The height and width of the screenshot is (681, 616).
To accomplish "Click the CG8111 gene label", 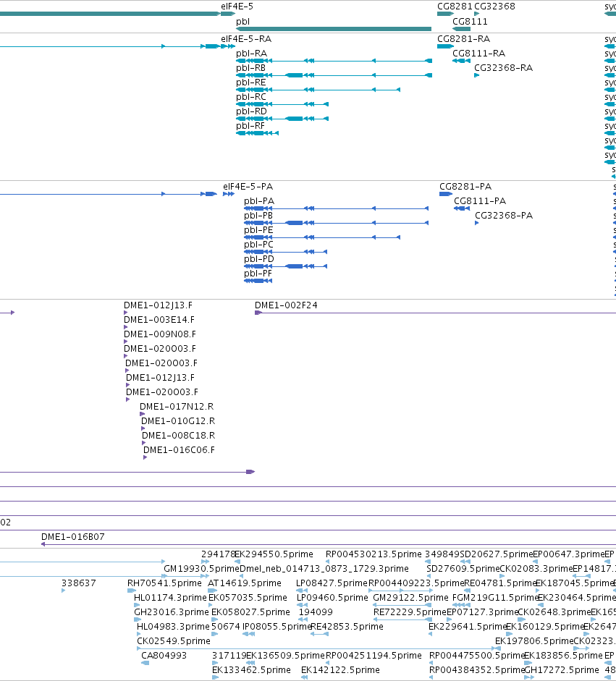I will click(x=470, y=21).
